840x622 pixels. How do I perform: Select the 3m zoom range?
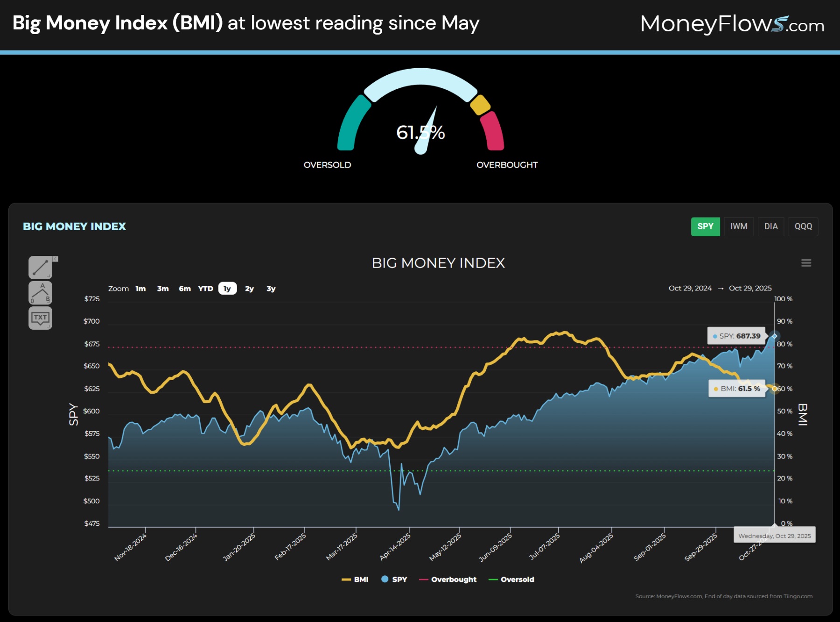tap(163, 289)
